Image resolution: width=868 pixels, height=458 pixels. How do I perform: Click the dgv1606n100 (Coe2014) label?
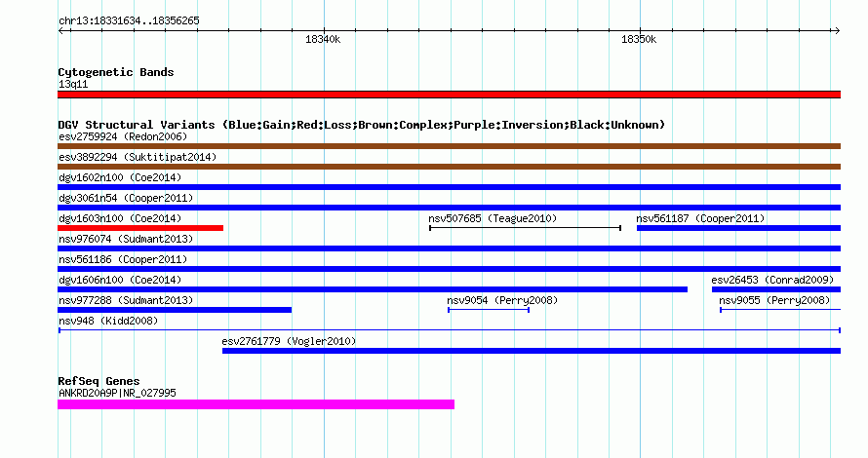coord(120,280)
